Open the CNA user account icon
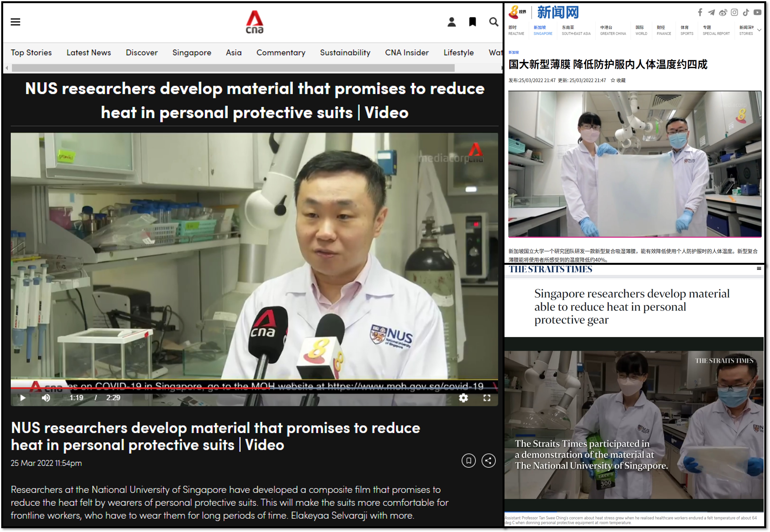This screenshot has width=770, height=532. (451, 22)
